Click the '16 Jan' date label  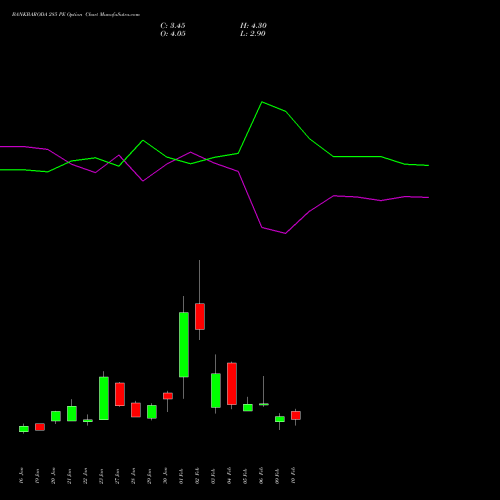21,476
